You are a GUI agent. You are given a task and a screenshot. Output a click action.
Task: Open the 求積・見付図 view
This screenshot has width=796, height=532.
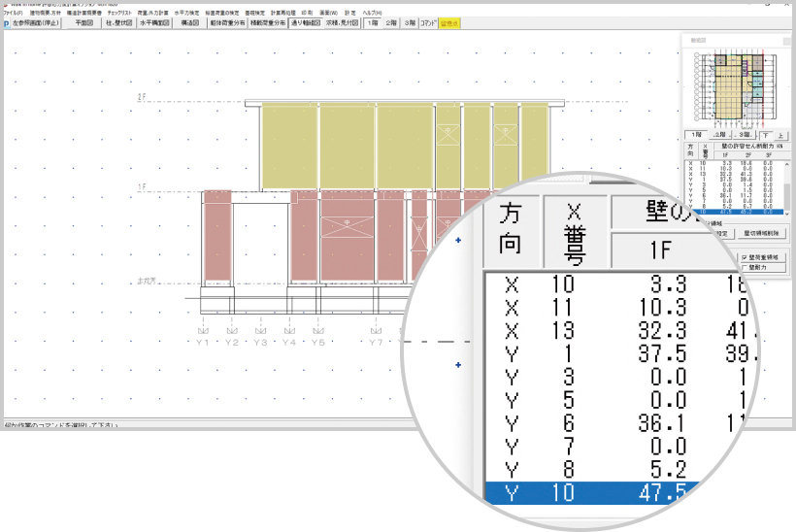pyautogui.click(x=342, y=23)
